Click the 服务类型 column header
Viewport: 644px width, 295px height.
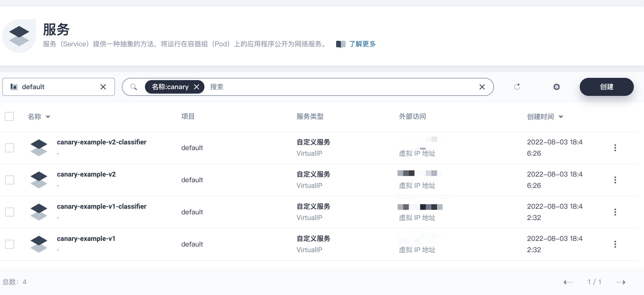[310, 116]
